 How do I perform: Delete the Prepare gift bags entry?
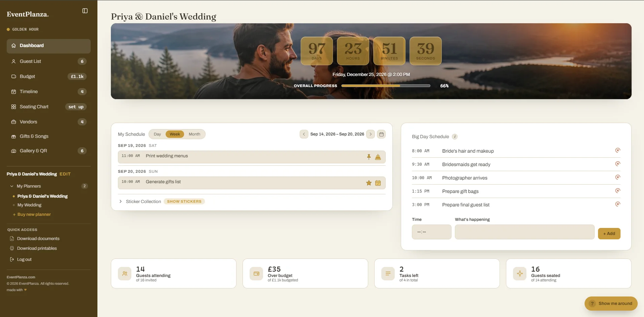pyautogui.click(x=617, y=191)
